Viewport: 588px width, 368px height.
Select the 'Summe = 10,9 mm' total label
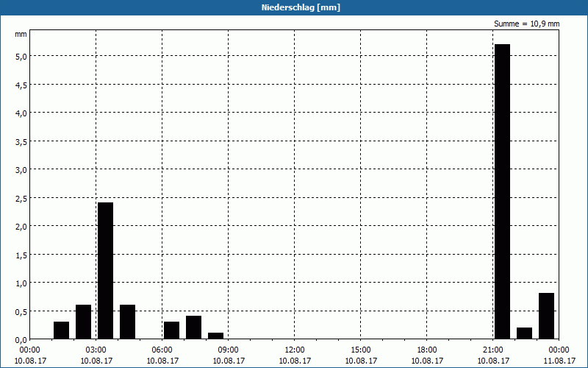pyautogui.click(x=526, y=24)
